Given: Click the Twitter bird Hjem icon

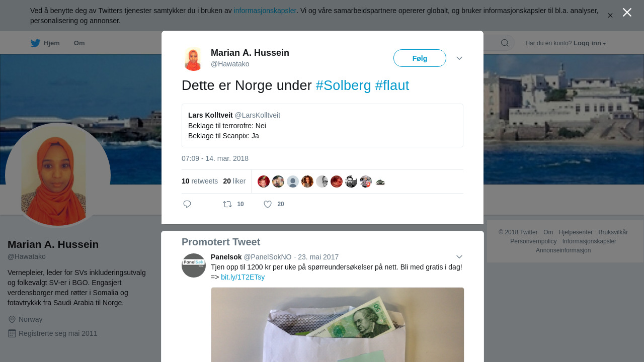Looking at the screenshot, I should pos(35,43).
